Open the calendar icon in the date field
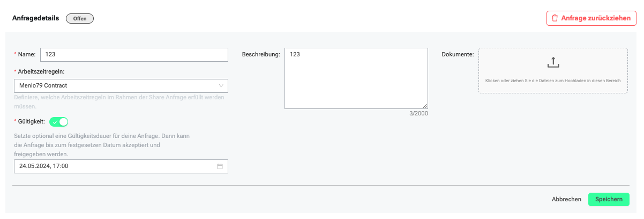 coord(220,166)
